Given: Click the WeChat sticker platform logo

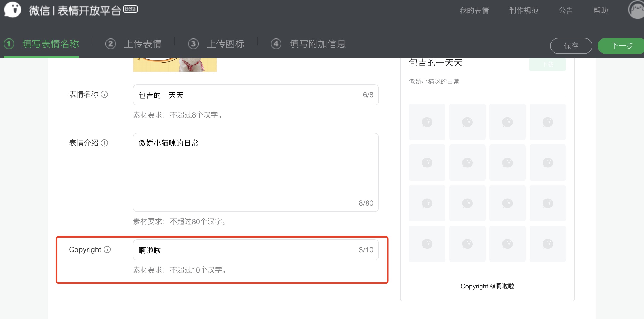Looking at the screenshot, I should (x=12, y=10).
